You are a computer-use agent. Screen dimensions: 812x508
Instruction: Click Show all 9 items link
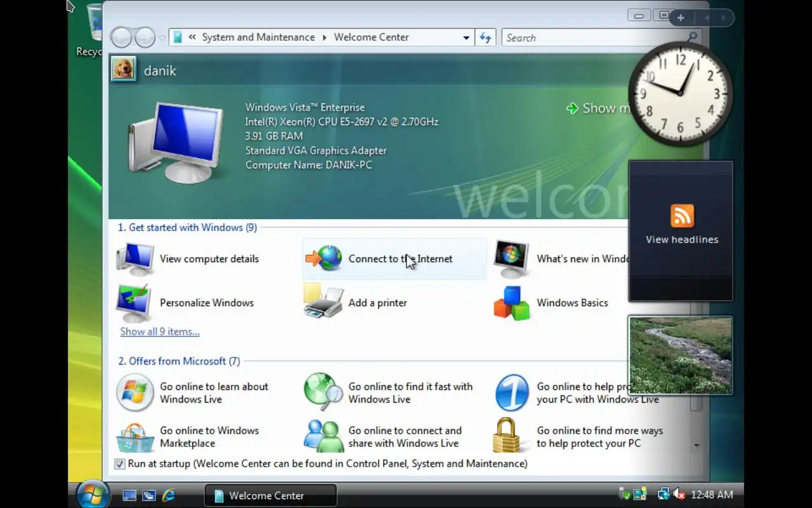[x=160, y=331]
